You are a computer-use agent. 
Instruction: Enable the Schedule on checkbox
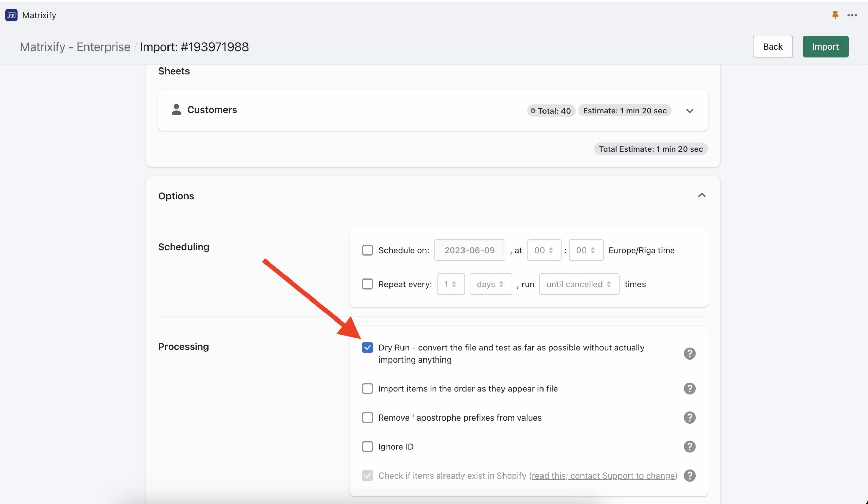(x=367, y=250)
